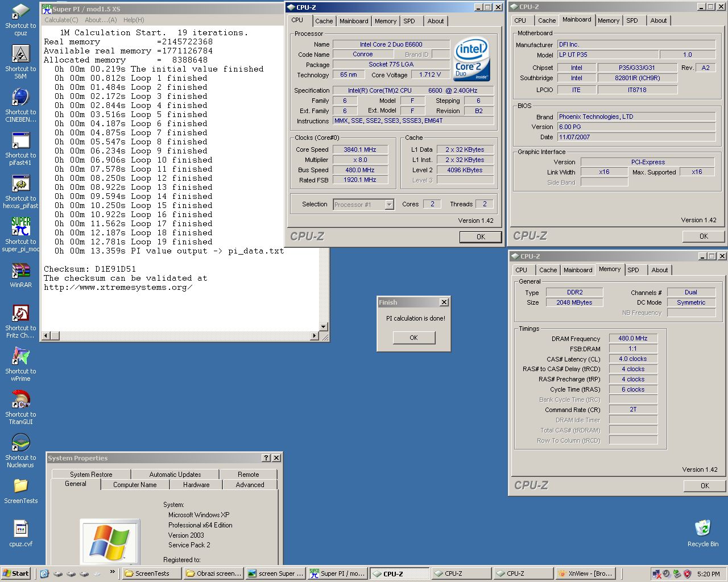Switch to Cache tab in CPU-Z processor window

tap(324, 21)
